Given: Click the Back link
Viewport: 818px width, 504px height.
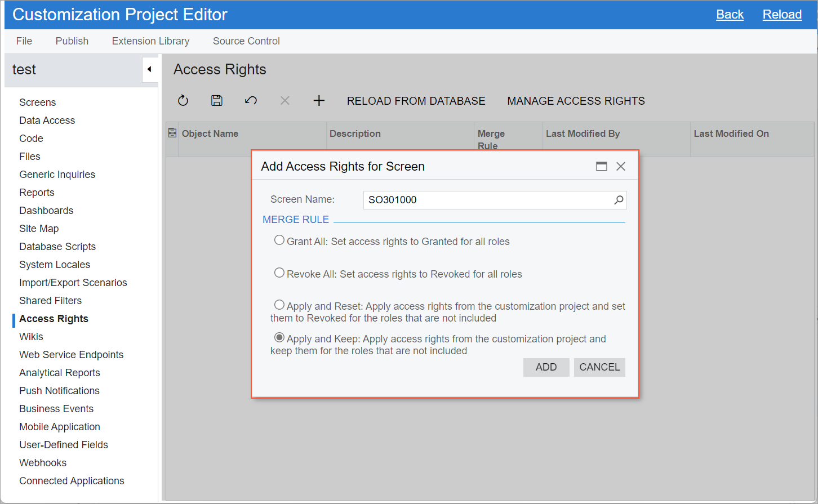Looking at the screenshot, I should point(730,15).
